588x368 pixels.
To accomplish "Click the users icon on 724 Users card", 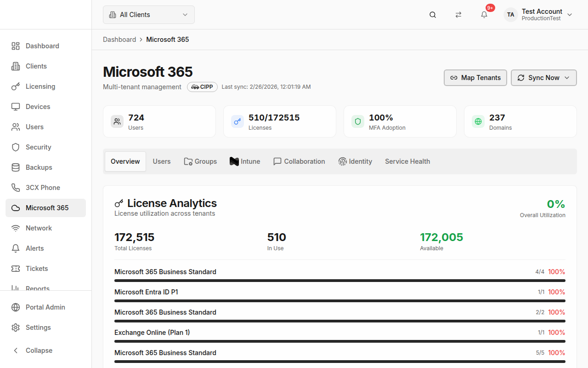I will [117, 121].
